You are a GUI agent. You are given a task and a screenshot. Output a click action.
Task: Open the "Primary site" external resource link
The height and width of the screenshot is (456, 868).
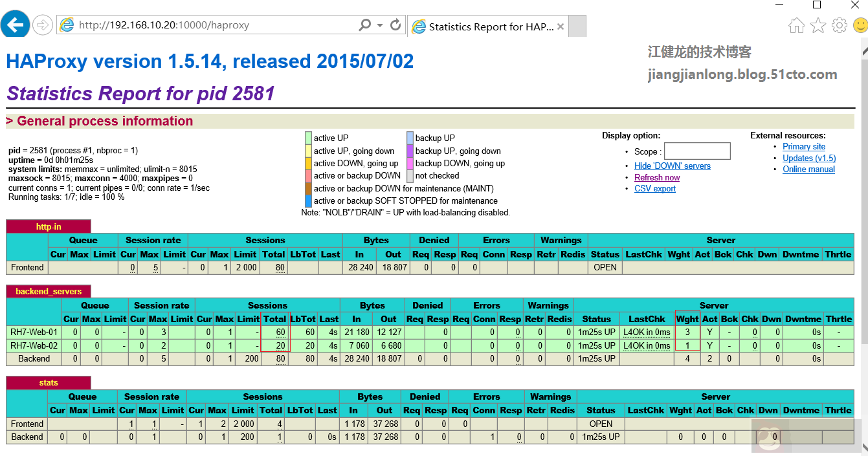[804, 146]
